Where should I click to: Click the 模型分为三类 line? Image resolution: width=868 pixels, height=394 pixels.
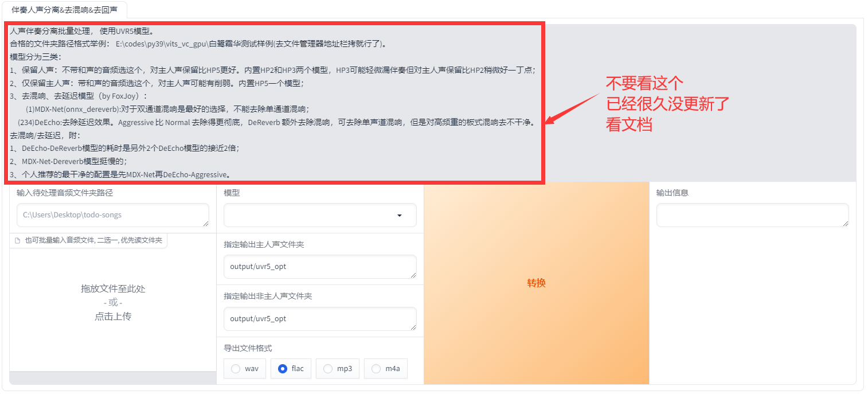(x=36, y=57)
